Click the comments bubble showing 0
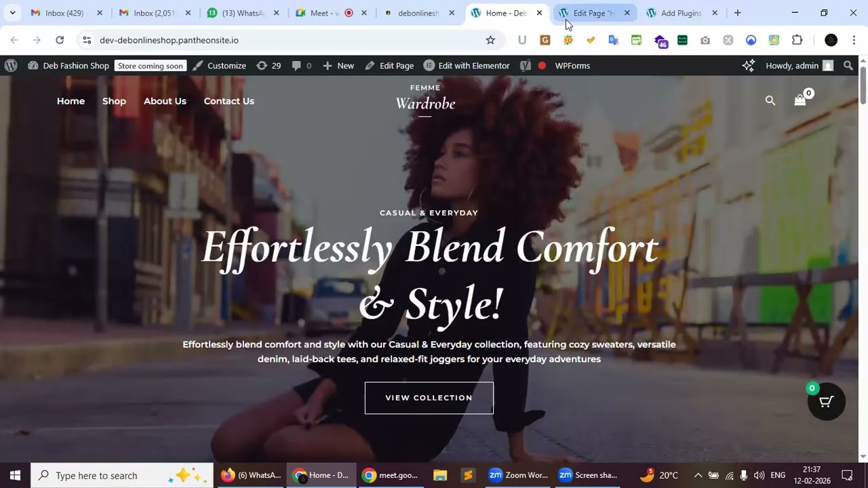Screen dimensions: 868x488 (x=302, y=66)
